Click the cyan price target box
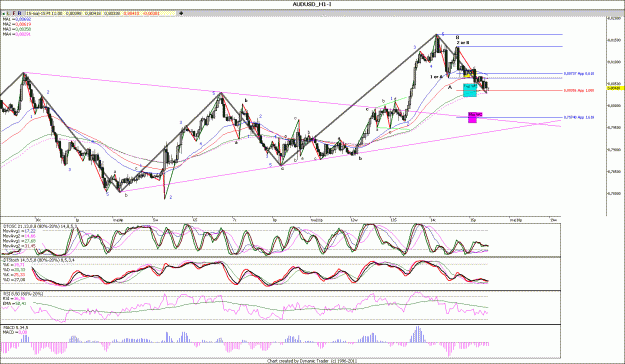The width and height of the screenshot is (625, 364). point(470,90)
